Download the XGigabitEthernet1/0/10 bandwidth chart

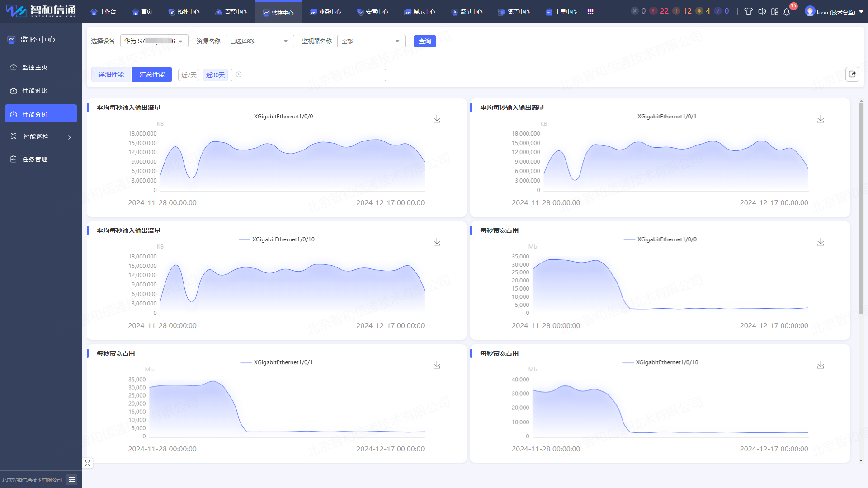[x=821, y=365]
